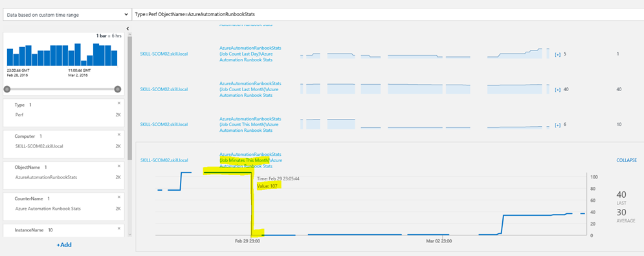
Task: Expand the Job Count This Month chart
Action: click(558, 125)
